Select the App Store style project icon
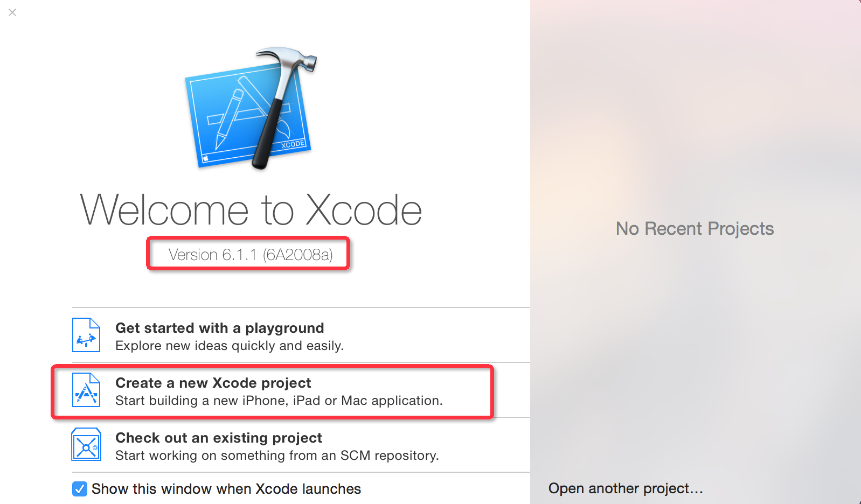The image size is (861, 504). 86,390
